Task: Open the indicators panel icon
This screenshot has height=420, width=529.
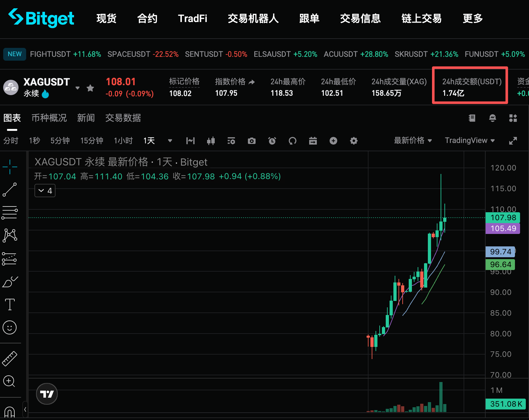Action: coord(190,141)
